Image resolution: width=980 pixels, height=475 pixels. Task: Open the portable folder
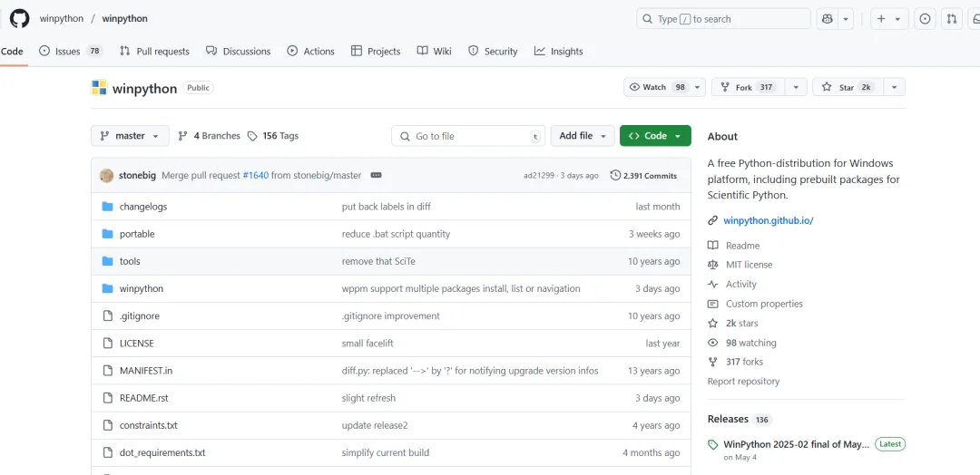click(x=137, y=234)
